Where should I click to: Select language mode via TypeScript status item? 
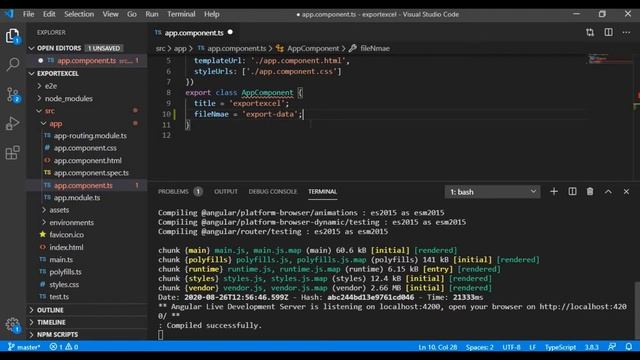tap(560, 347)
